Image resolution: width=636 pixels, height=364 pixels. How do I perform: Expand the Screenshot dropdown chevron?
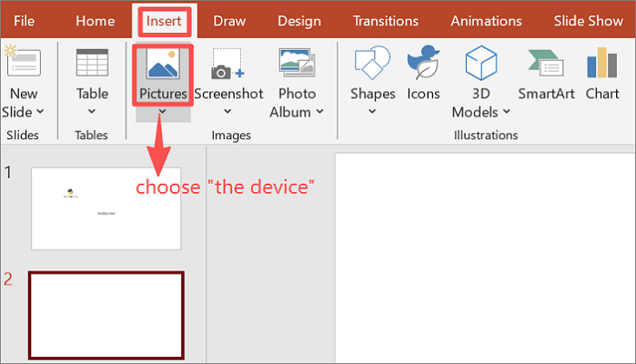click(228, 111)
